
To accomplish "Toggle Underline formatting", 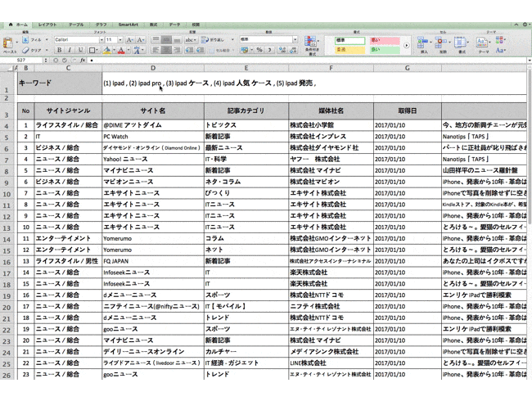I will point(80,50).
